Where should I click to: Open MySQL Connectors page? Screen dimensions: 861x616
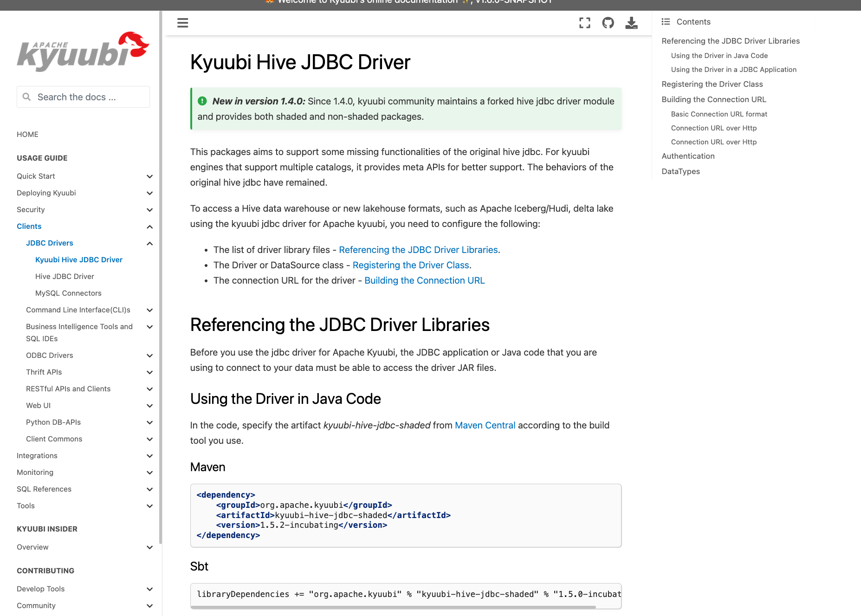pyautogui.click(x=68, y=293)
